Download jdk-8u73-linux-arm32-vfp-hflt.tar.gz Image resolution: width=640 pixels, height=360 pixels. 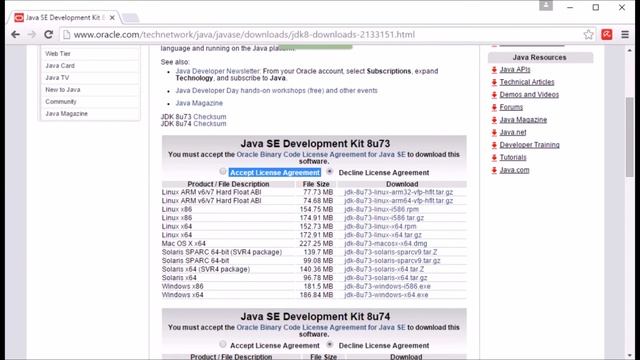point(398,192)
